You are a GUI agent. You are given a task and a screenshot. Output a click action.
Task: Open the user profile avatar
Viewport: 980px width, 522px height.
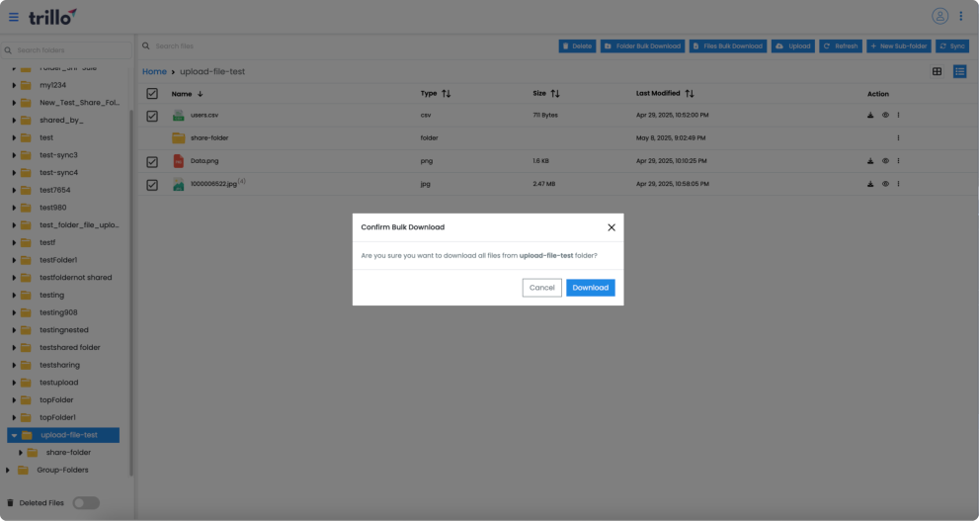click(939, 16)
